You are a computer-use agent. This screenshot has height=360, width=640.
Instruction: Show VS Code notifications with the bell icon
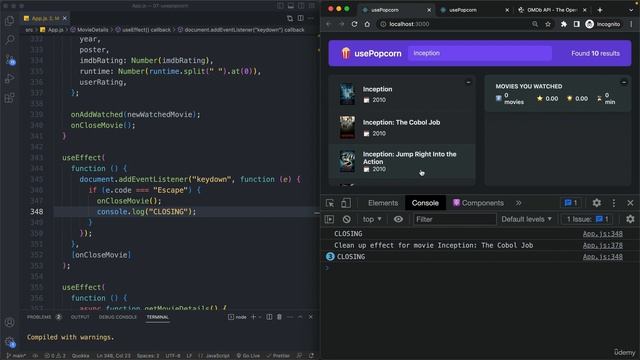311,356
